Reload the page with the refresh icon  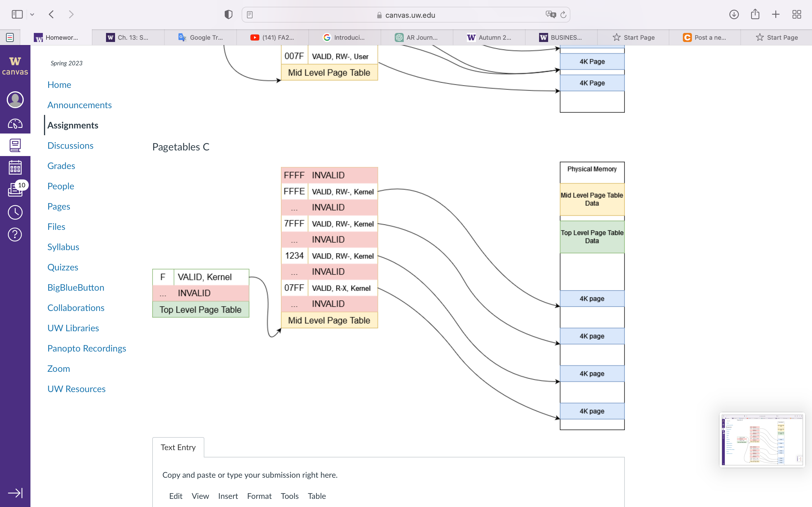pos(563,14)
